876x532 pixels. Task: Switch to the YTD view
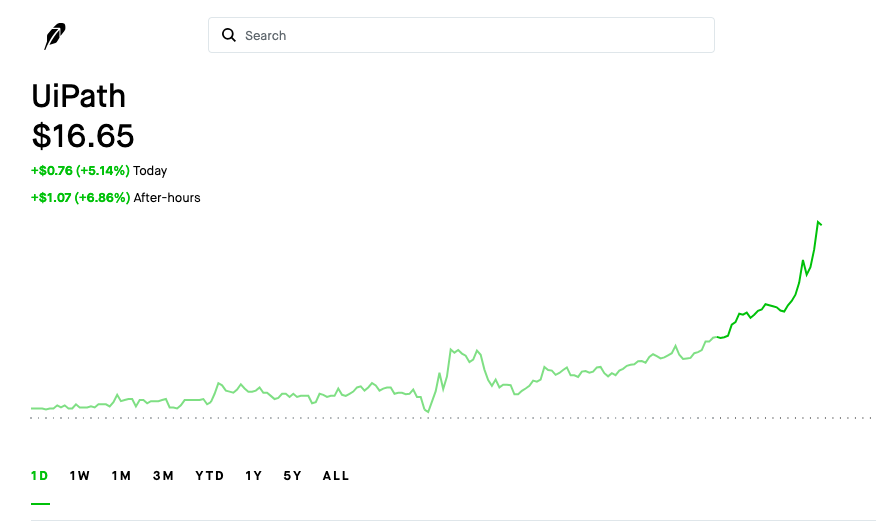pyautogui.click(x=210, y=476)
